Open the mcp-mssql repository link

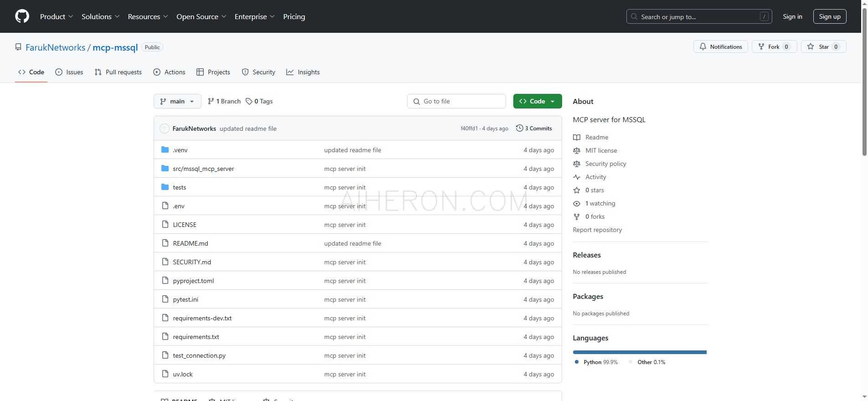tap(115, 47)
